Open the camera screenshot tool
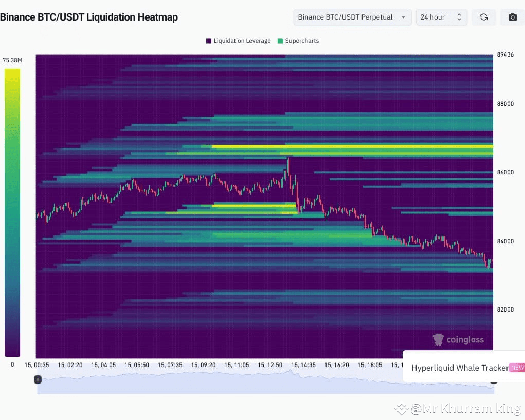Image resolution: width=525 pixels, height=420 pixels. [512, 17]
